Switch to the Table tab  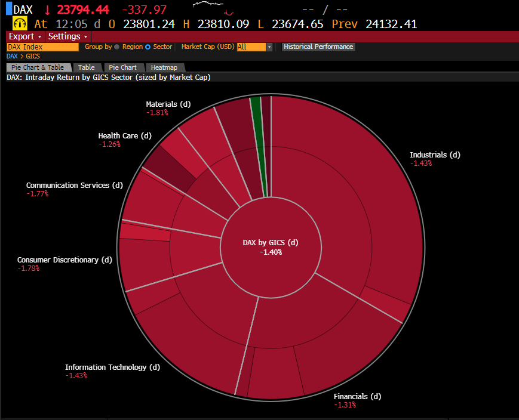(x=87, y=67)
